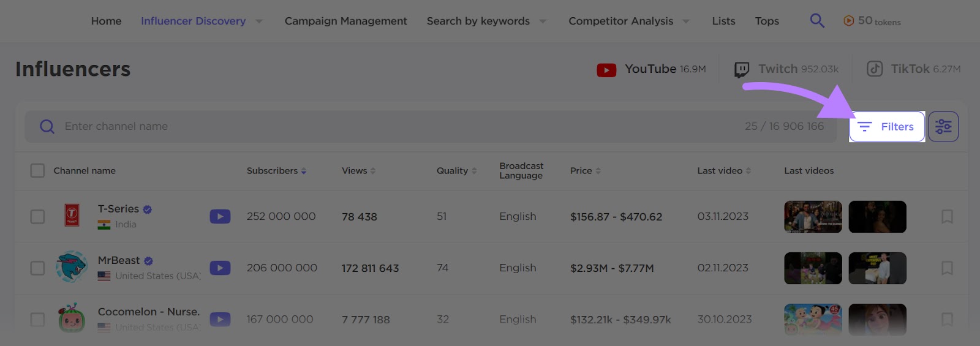Image resolution: width=980 pixels, height=346 pixels.
Task: Open MrBeast YouTube play icon
Action: pyautogui.click(x=220, y=268)
